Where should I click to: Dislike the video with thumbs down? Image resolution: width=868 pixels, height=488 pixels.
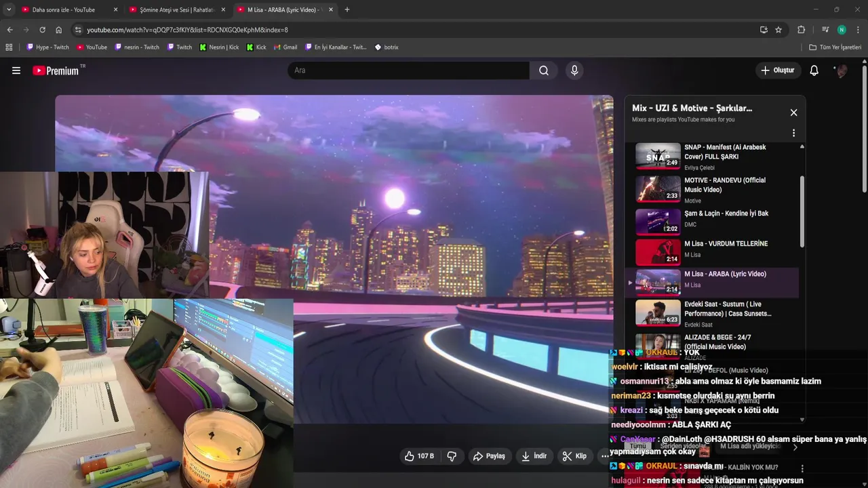click(x=452, y=456)
